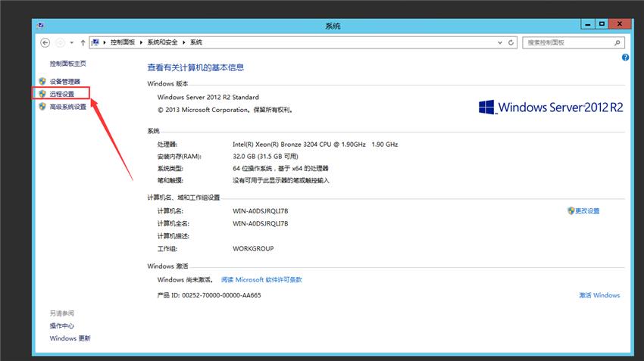Click the search magnifier icon
The height and width of the screenshot is (361, 644).
point(617,42)
